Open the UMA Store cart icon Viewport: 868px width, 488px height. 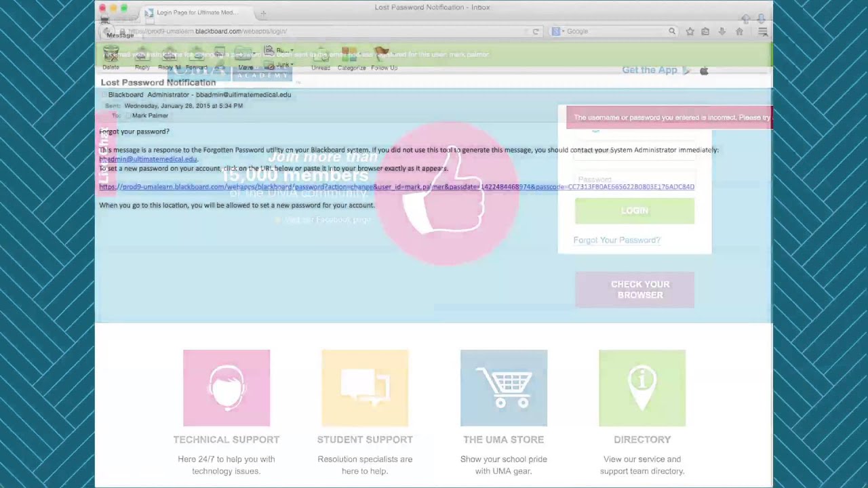click(x=504, y=388)
